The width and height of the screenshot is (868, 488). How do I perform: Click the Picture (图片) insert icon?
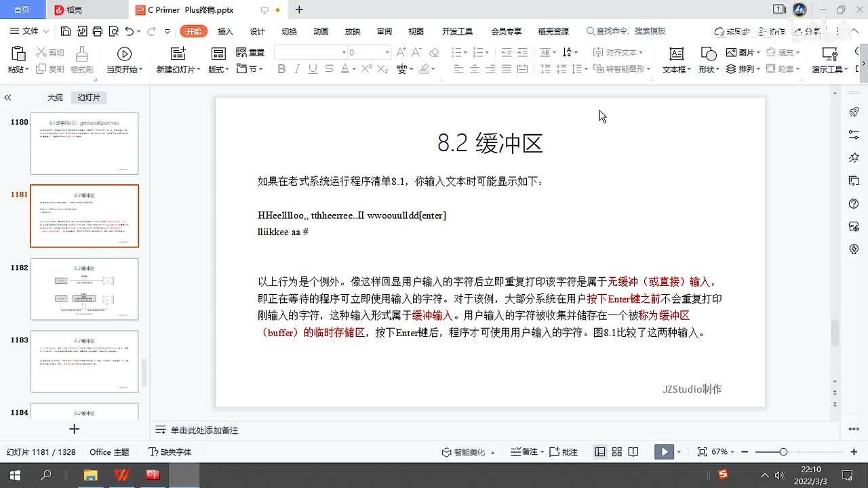click(x=731, y=52)
